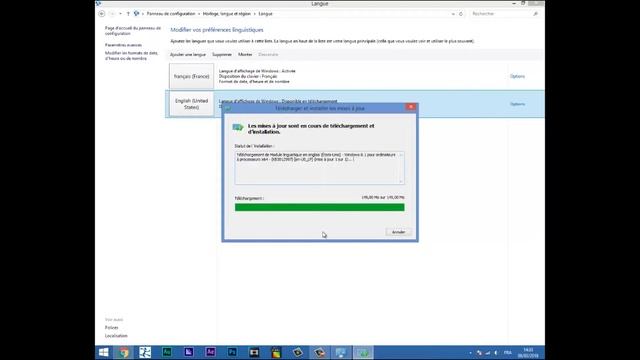Open Paramètres avancés link
The width and height of the screenshot is (640, 360).
(123, 45)
